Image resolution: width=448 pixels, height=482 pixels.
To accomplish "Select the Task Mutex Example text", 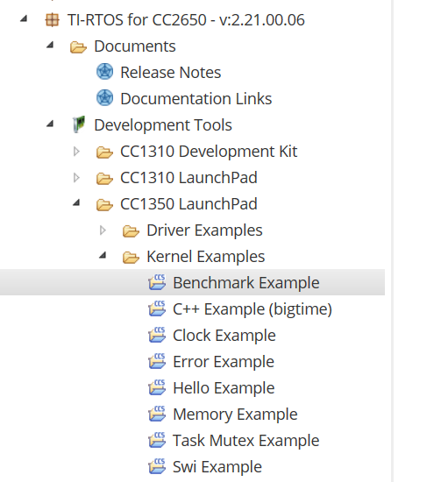I will tap(246, 441).
